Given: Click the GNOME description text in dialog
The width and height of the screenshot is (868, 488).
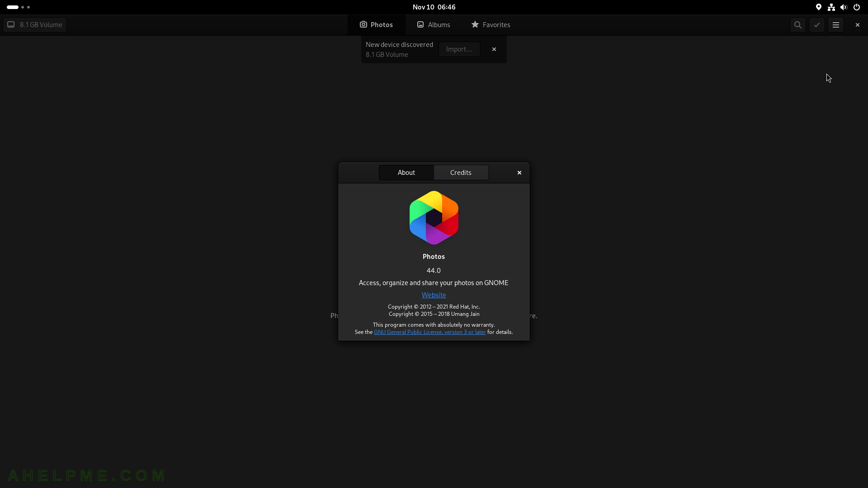Looking at the screenshot, I should (x=434, y=283).
